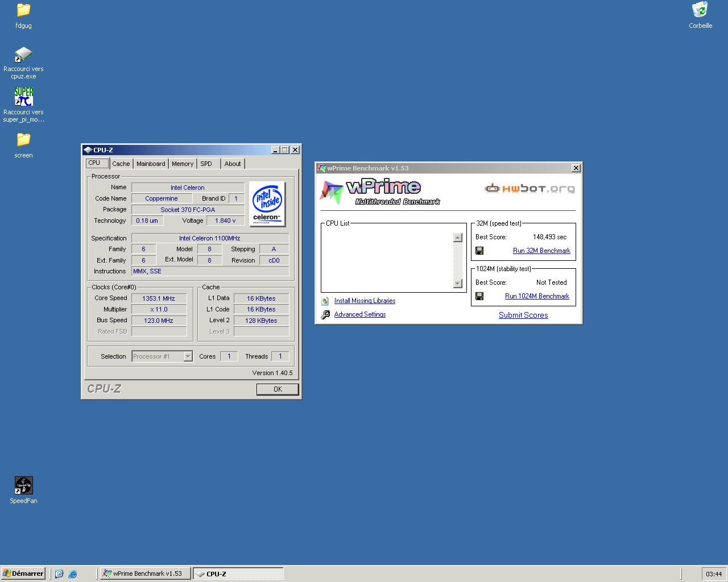
Task: Minimize the CPU-Z window
Action: (275, 150)
